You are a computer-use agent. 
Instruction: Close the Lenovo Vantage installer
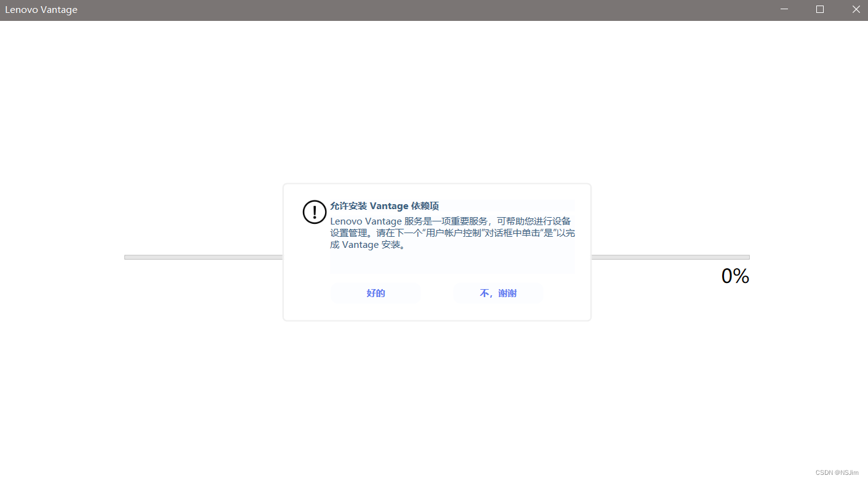[x=856, y=9]
